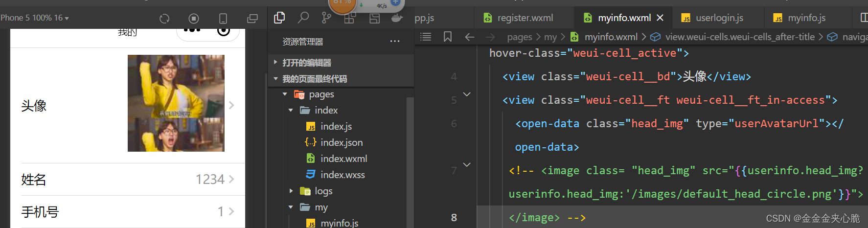Collapse the my folder
The height and width of the screenshot is (228, 868).
pos(291,207)
